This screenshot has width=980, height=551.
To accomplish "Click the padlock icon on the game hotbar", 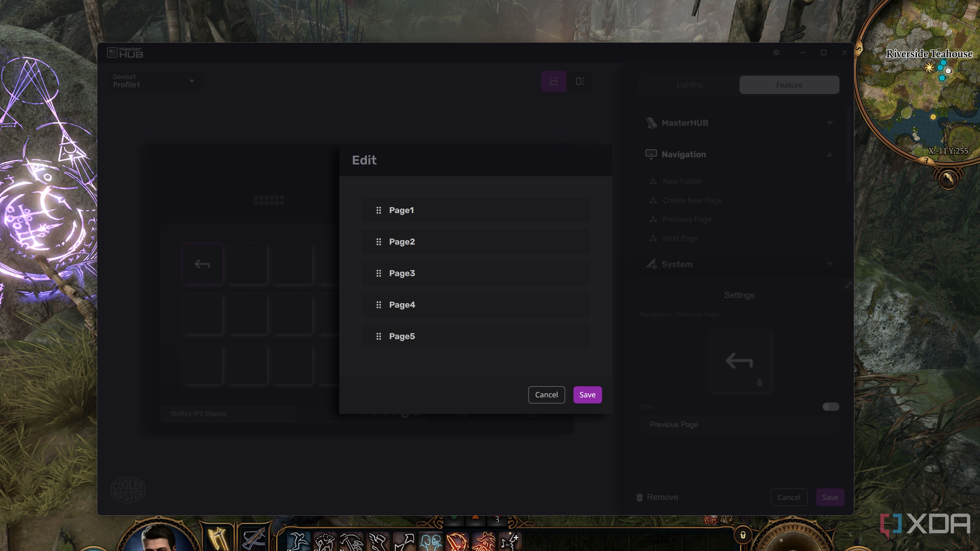I will (x=743, y=535).
